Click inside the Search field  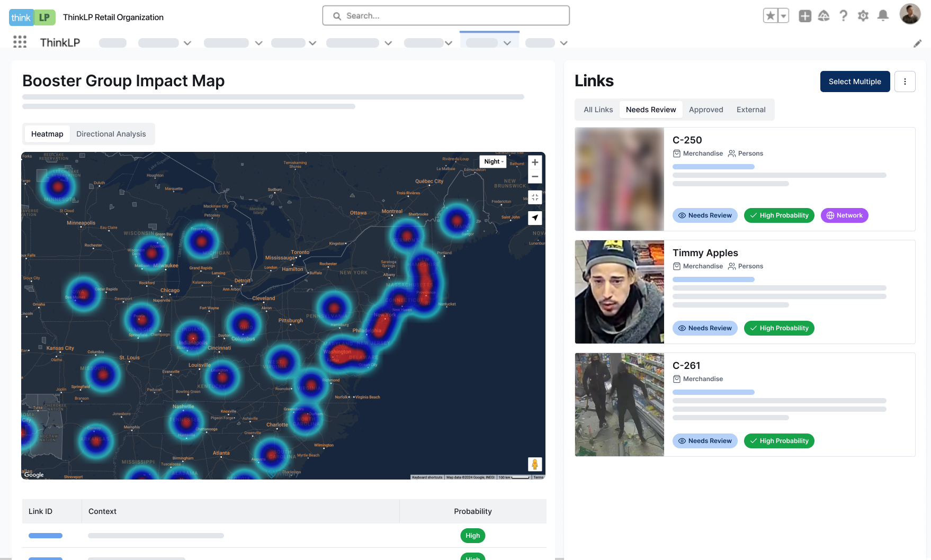pyautogui.click(x=445, y=15)
